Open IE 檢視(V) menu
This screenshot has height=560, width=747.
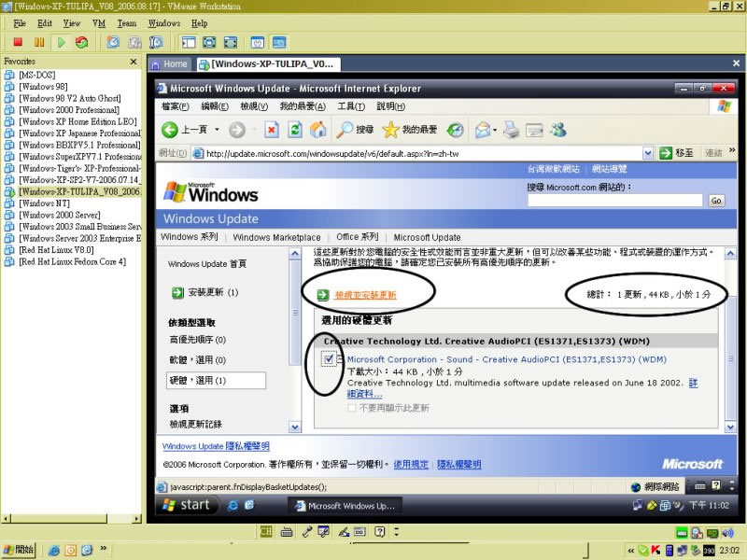254,106
